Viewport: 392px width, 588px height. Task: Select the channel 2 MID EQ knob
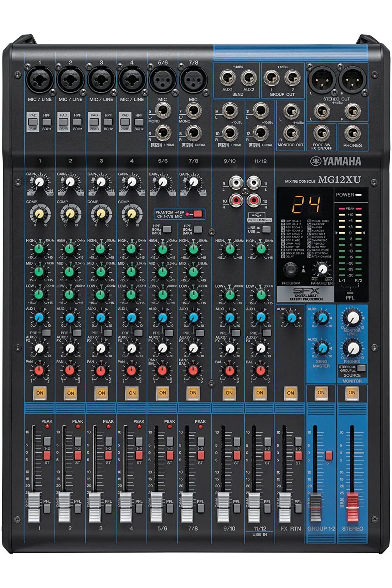[70, 271]
